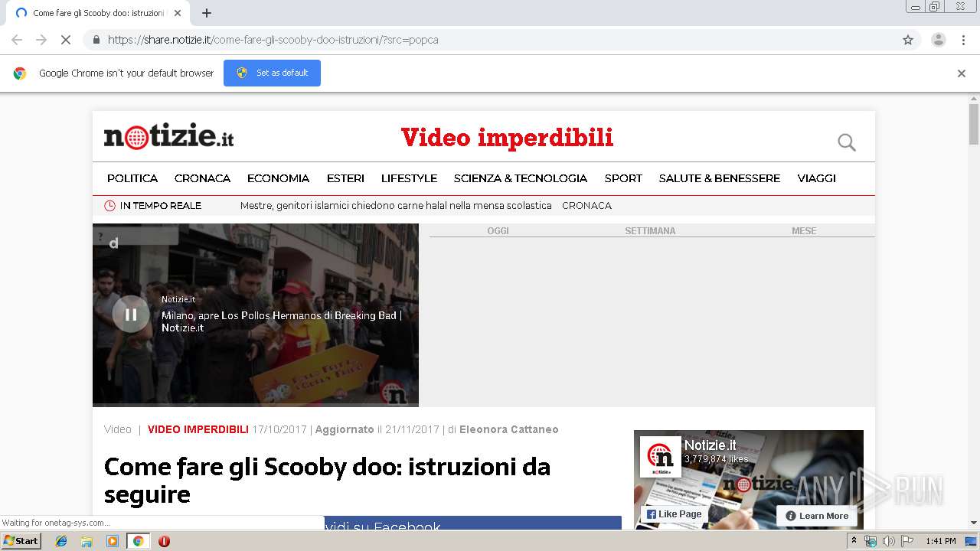980x551 pixels.
Task: Click the video title 'Milano, apre Los Pollos Hermanos'
Action: click(281, 321)
